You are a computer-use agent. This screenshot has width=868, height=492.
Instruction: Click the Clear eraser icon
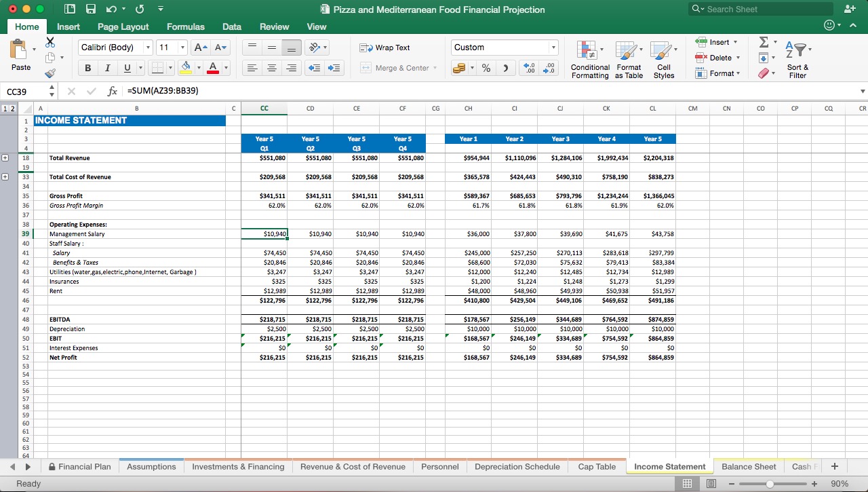(x=764, y=73)
